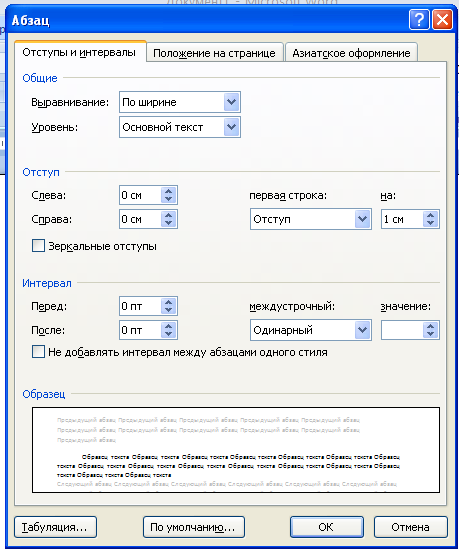The width and height of the screenshot is (459, 550).
Task: Decrease the значение line spacing value
Action: [x=430, y=334]
